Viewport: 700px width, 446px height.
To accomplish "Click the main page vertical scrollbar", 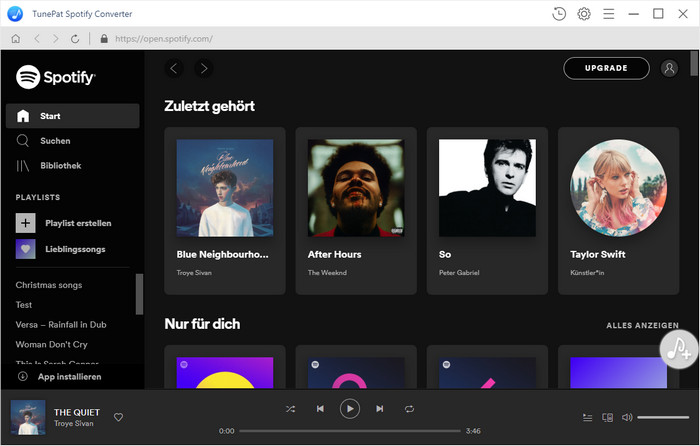I will 694,63.
